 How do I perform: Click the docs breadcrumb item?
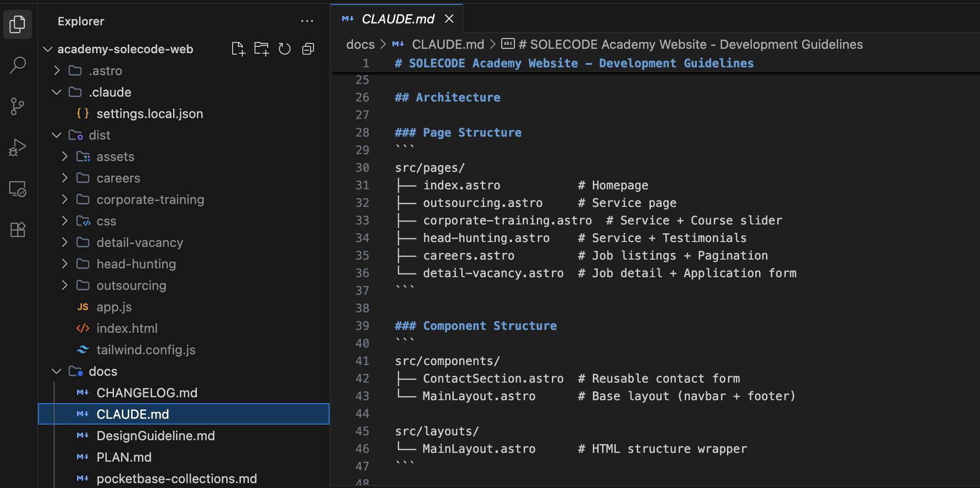[x=360, y=44]
